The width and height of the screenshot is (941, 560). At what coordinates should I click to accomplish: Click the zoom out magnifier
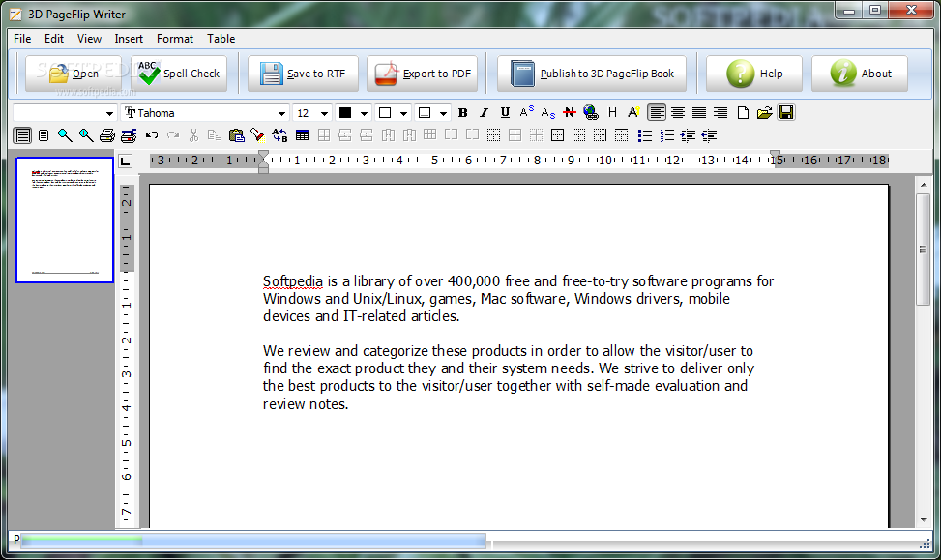[x=65, y=135]
